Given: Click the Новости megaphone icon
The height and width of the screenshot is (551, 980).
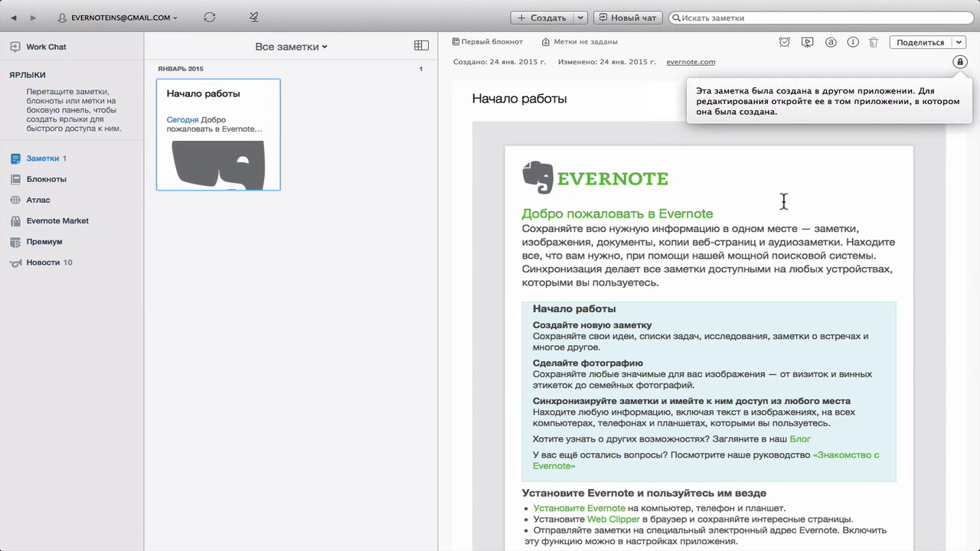Looking at the screenshot, I should (x=15, y=262).
